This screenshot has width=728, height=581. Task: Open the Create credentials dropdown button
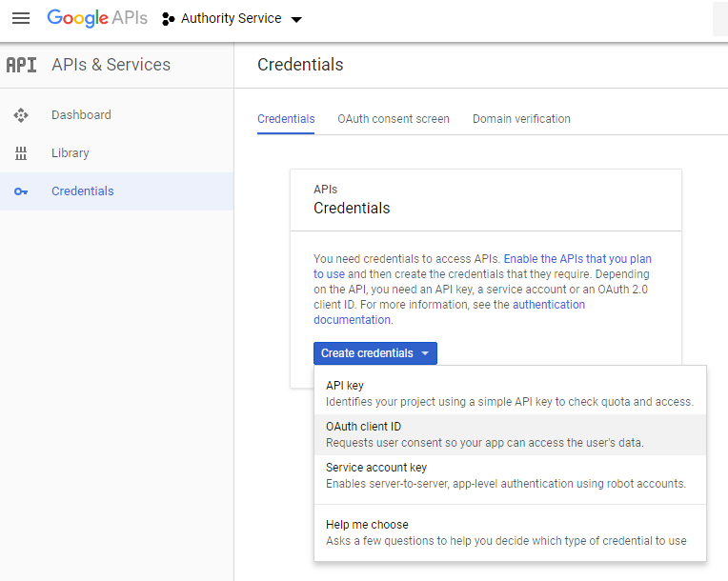coord(374,353)
